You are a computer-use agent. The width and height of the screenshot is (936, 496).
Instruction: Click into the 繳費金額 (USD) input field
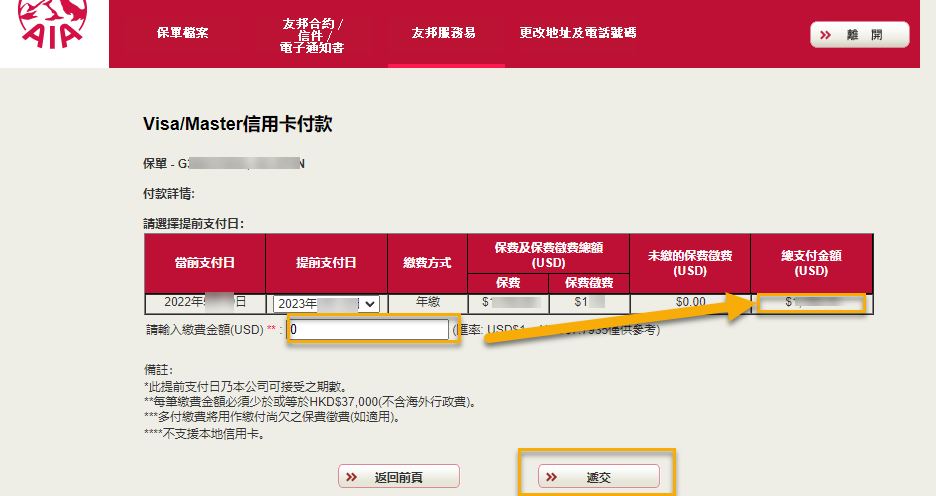(369, 329)
